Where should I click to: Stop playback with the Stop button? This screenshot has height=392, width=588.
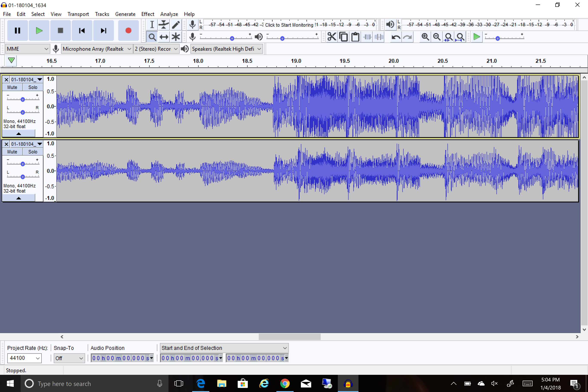tap(60, 31)
